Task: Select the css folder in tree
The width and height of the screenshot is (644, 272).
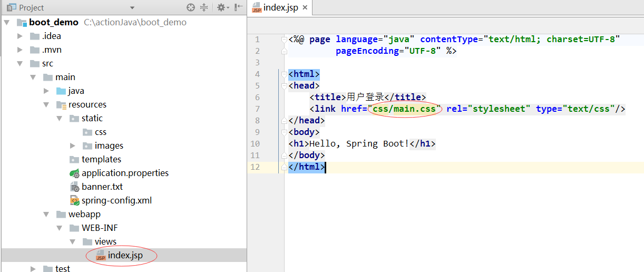Action: coord(101,132)
